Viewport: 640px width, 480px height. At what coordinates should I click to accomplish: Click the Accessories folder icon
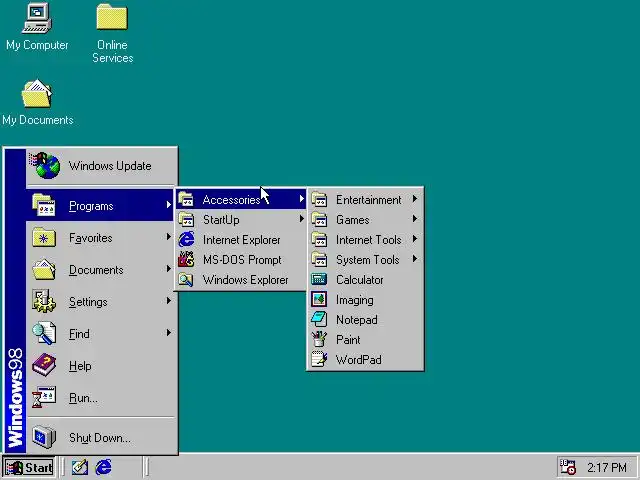click(x=186, y=200)
